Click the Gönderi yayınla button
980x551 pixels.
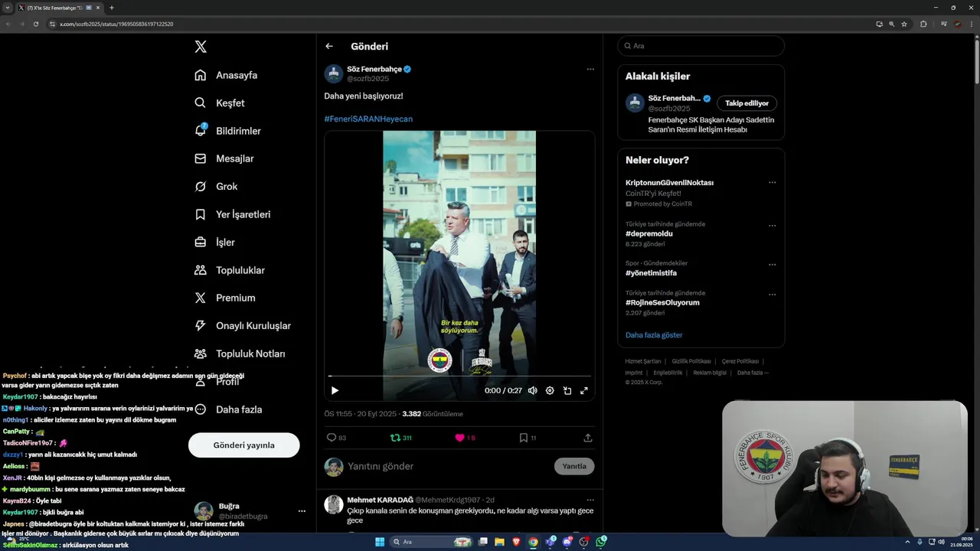pyautogui.click(x=244, y=445)
